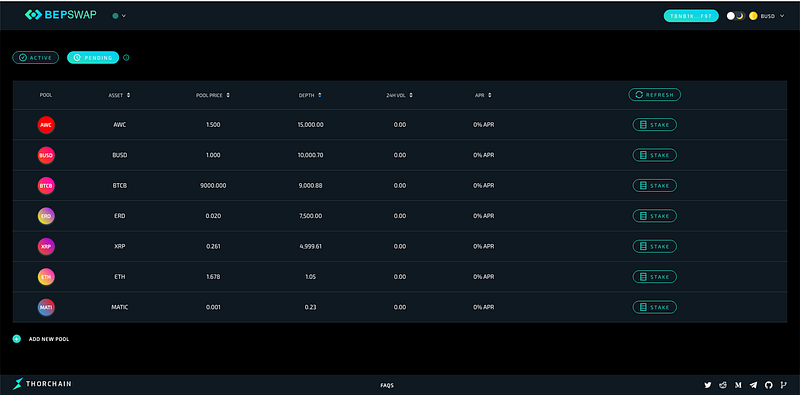The image size is (800, 395).
Task: Click the BTCB asset name cell
Action: point(119,186)
